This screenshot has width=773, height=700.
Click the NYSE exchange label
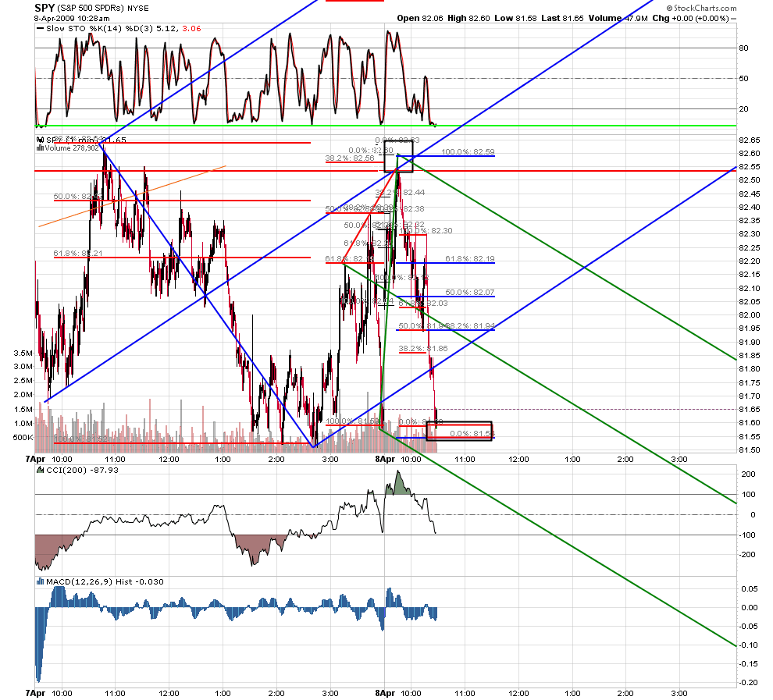pos(137,9)
